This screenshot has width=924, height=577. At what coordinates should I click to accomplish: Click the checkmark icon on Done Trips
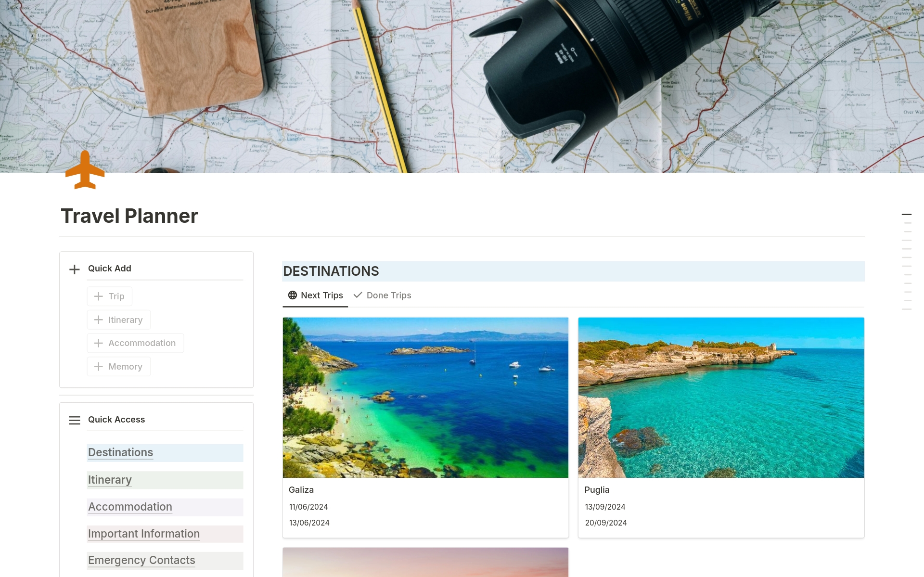pos(358,295)
